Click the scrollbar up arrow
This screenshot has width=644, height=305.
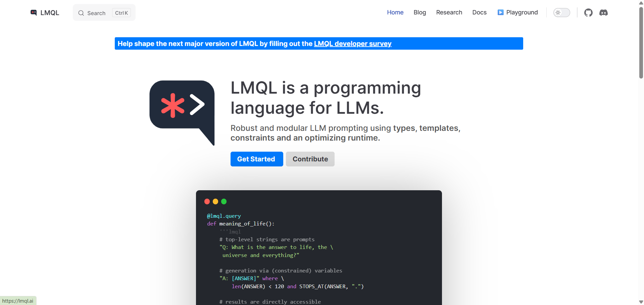640,3
